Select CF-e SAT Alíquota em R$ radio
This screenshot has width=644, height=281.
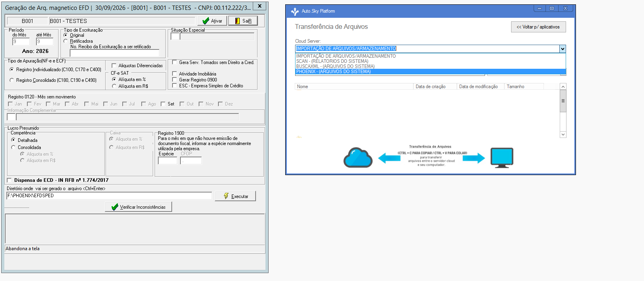114,86
